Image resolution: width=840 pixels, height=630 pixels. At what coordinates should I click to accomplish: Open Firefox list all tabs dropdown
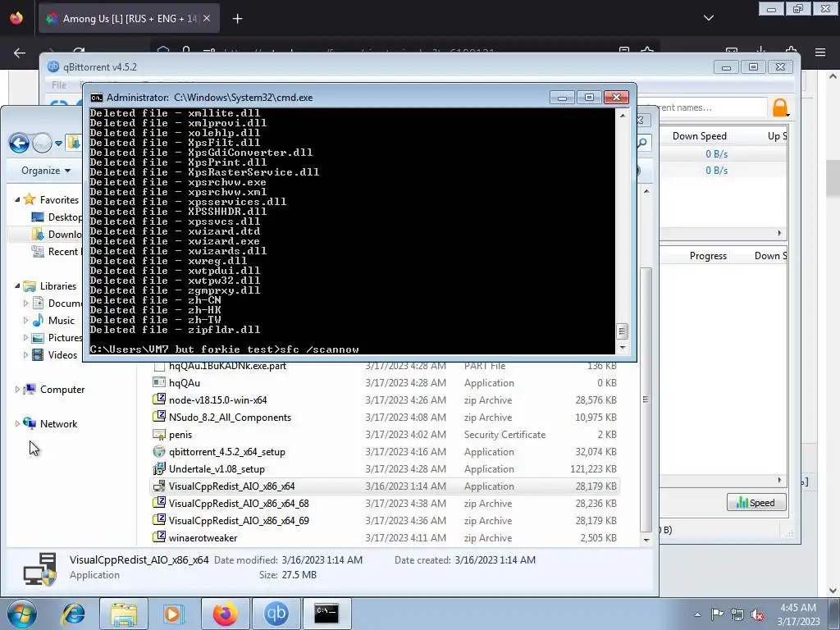point(708,18)
